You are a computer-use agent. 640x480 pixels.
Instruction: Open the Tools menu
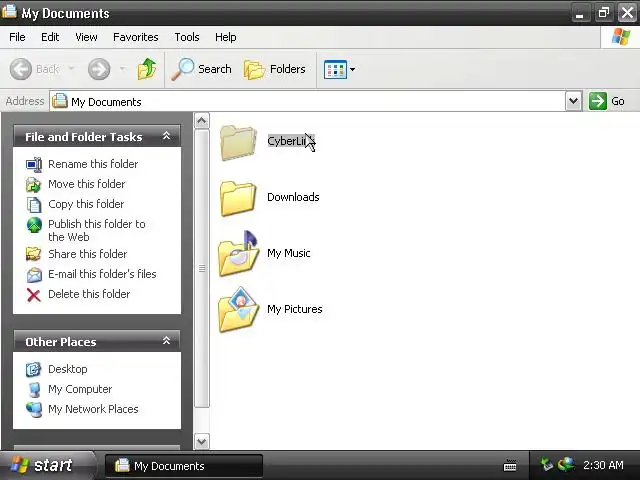187,37
